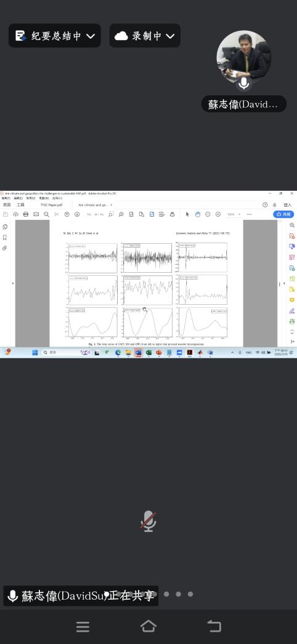Click the email envelope icon in Acrobat
297x644 pixels.
(36, 214)
